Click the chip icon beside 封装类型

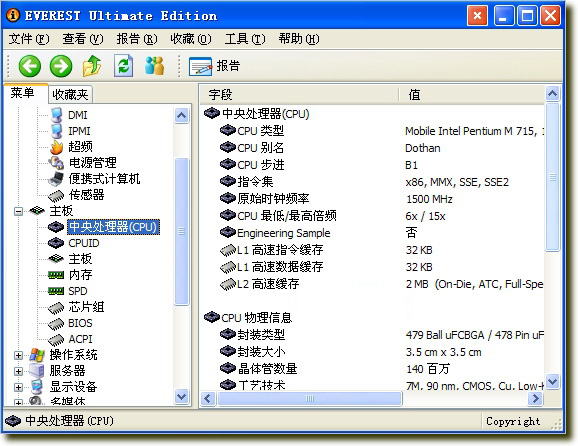(228, 334)
